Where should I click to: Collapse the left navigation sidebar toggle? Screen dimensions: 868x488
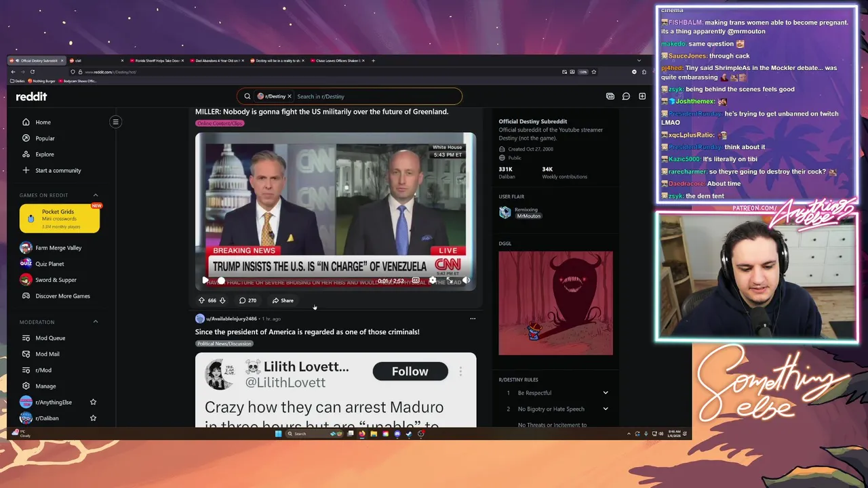[x=115, y=122]
